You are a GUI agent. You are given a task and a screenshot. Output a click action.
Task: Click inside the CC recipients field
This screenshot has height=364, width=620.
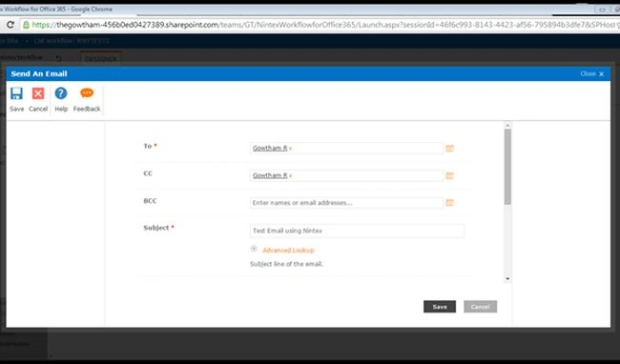tap(346, 175)
